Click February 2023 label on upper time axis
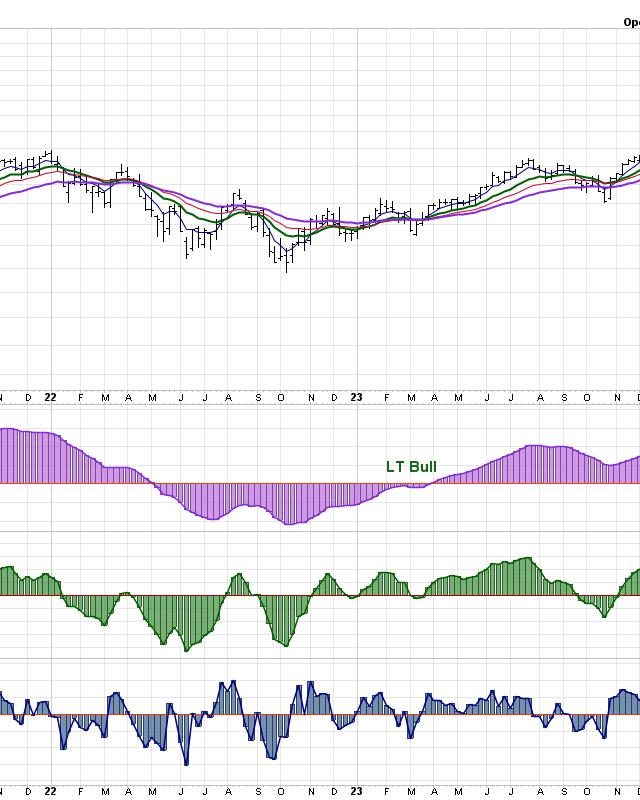This screenshot has height=800, width=640. (386, 397)
